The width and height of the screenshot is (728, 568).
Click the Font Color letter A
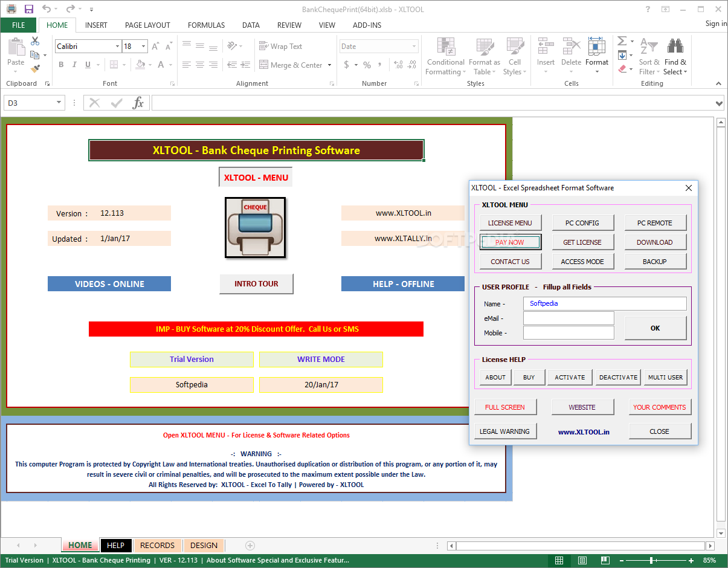(x=161, y=65)
